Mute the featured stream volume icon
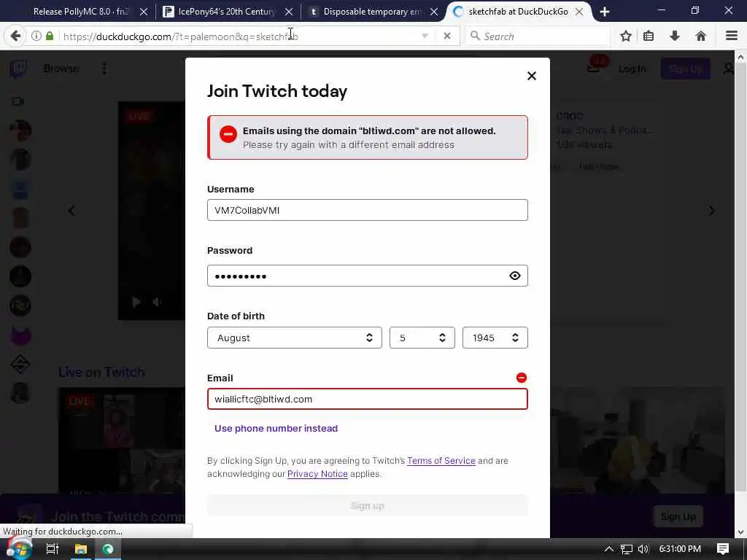Screen dimensions: 747x560 (156, 302)
